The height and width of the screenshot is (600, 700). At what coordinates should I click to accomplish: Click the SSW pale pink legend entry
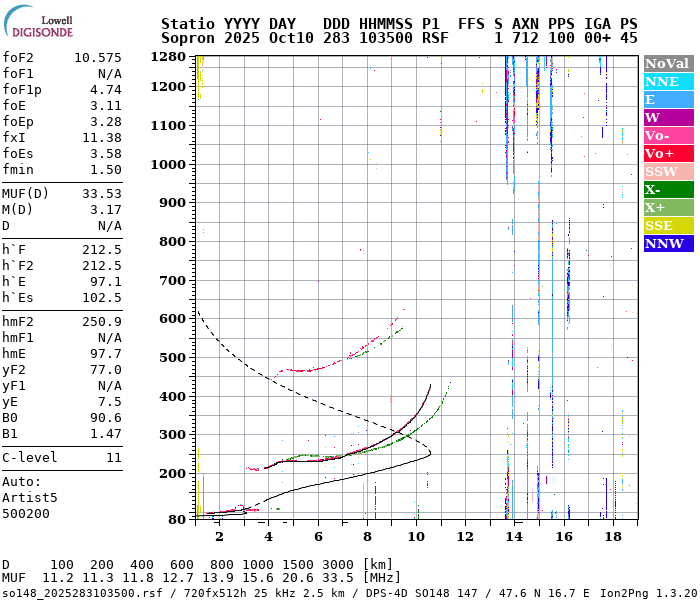click(667, 171)
